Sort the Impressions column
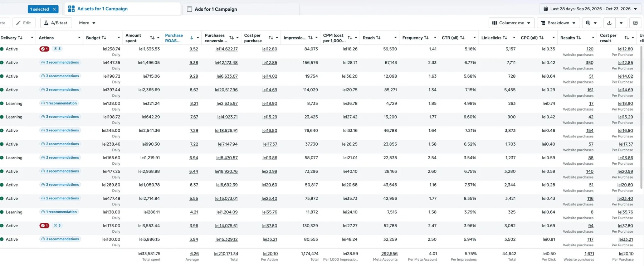Screen dimensions: 644x266 click(x=310, y=38)
